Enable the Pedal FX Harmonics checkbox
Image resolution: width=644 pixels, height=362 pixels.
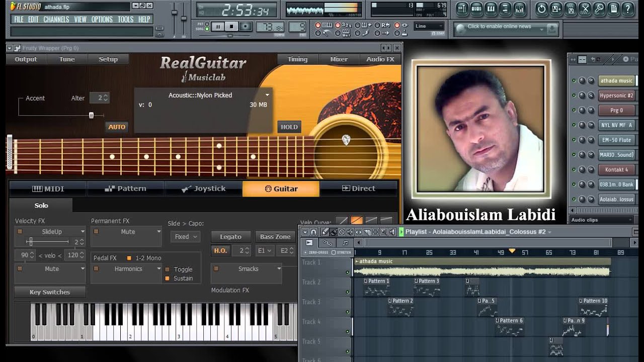96,269
